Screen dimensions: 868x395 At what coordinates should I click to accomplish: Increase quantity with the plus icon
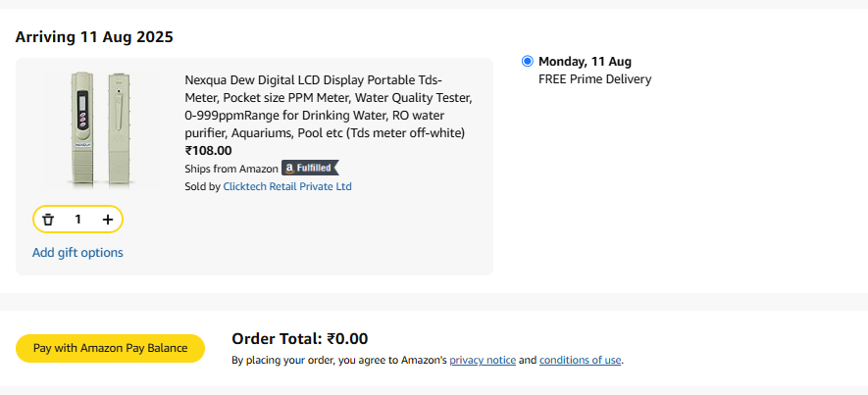pyautogui.click(x=108, y=220)
